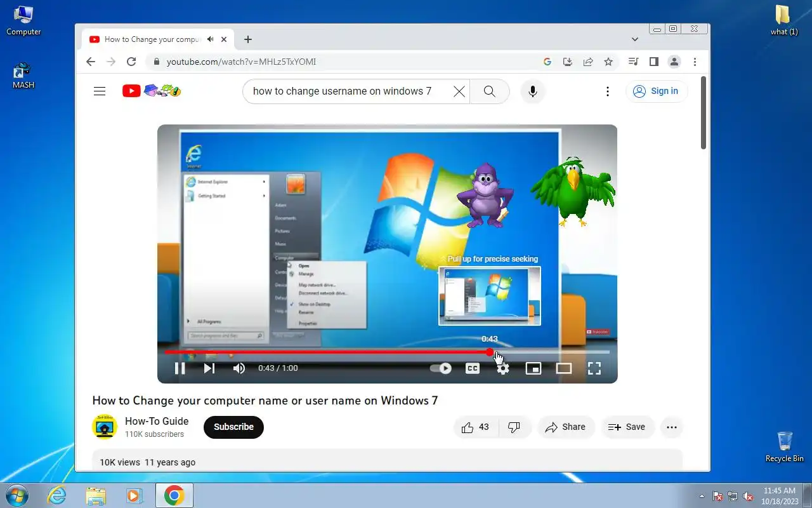This screenshot has height=508, width=812.
Task: Open the media controls icon in Chrome
Action: click(633, 62)
